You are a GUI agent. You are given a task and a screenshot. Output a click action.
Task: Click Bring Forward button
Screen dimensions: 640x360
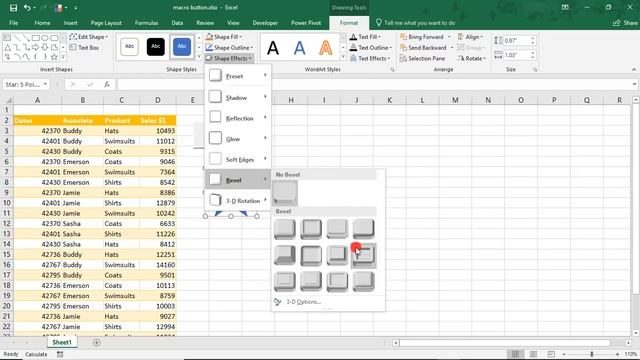[422, 37]
